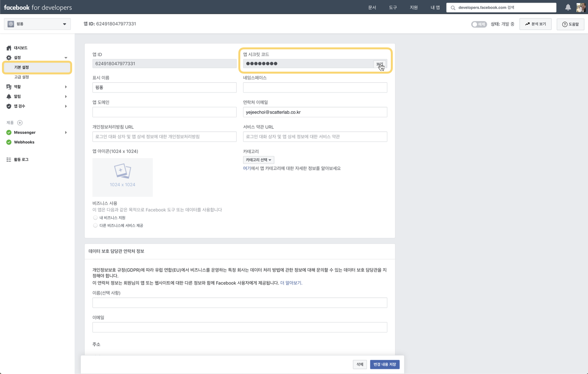588x374 pixels.
Task: Click the Webhooks green check icon
Action: click(9, 142)
